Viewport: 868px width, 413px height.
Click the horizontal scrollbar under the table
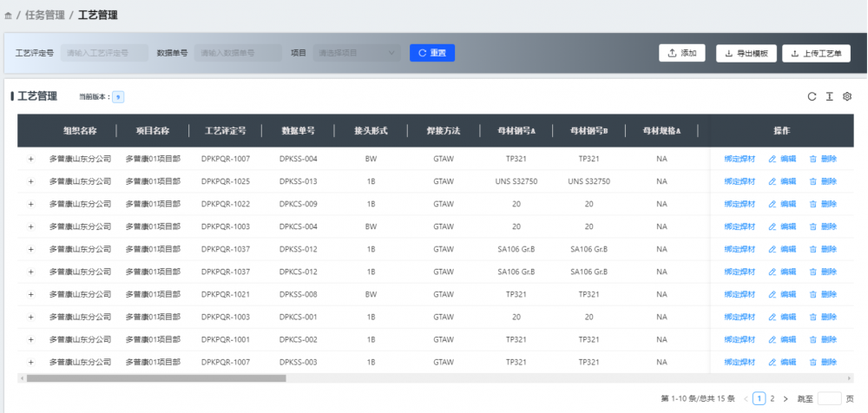[x=156, y=378]
